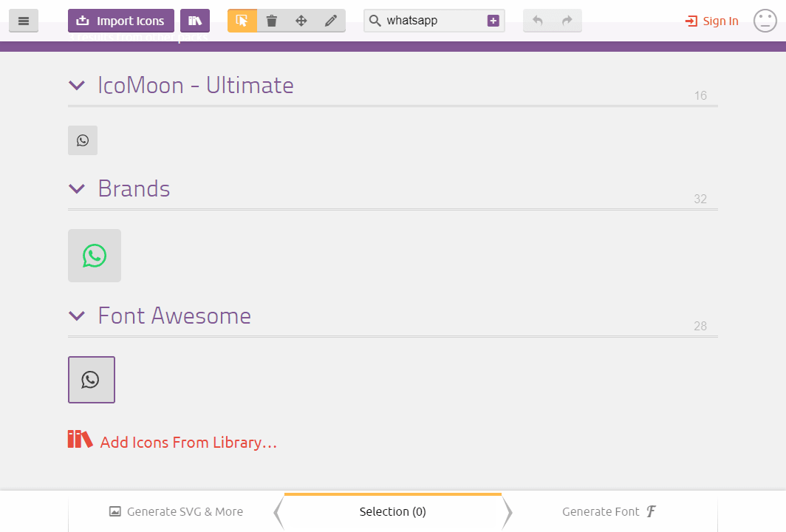This screenshot has height=532, width=786.
Task: Select the WhatsApp icon under Font Awesome
Action: [91, 379]
